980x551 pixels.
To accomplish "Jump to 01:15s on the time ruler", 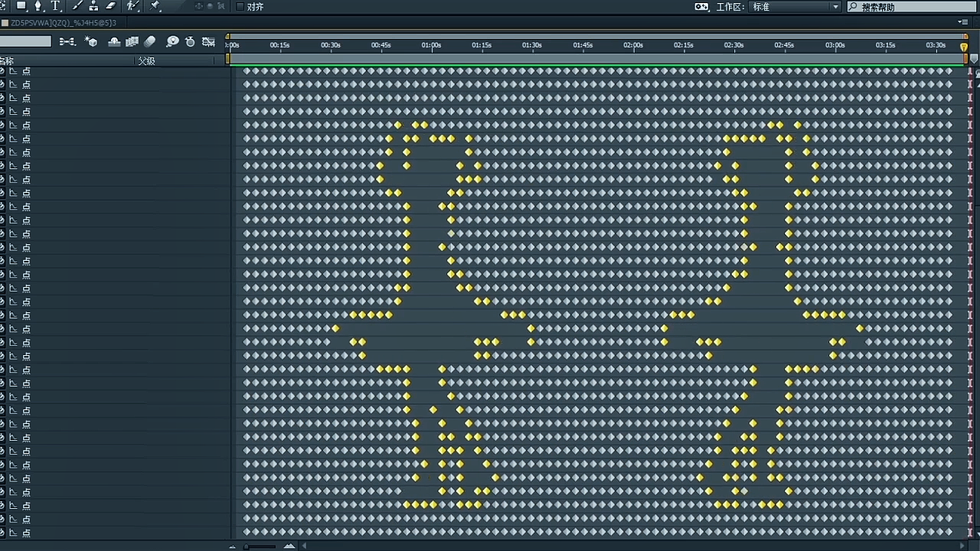I will [x=482, y=45].
